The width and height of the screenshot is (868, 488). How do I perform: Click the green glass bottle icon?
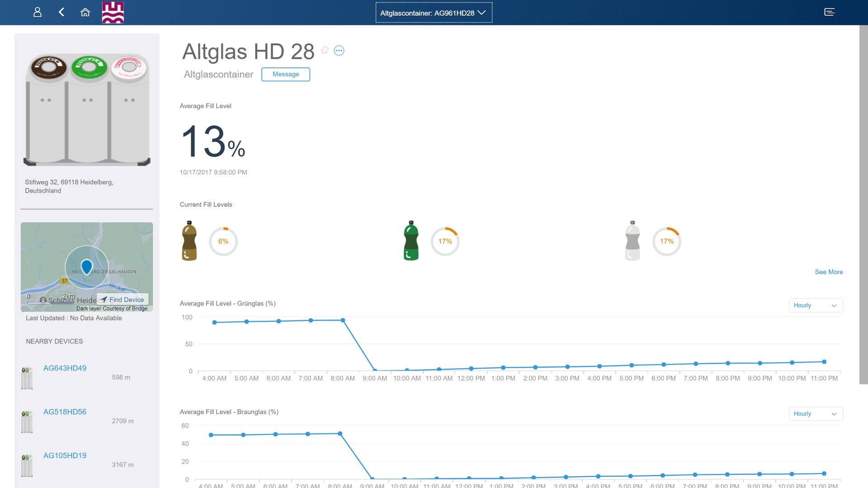coord(411,241)
